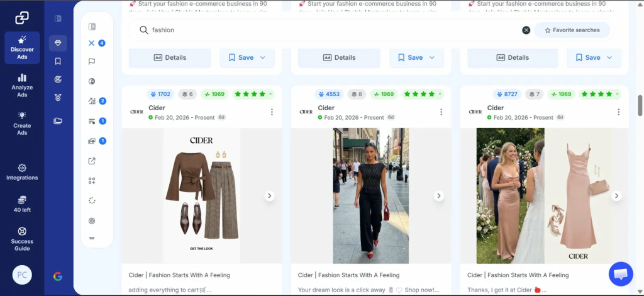Click the layers badge showing 6
This screenshot has width=644, height=296.
click(187, 94)
